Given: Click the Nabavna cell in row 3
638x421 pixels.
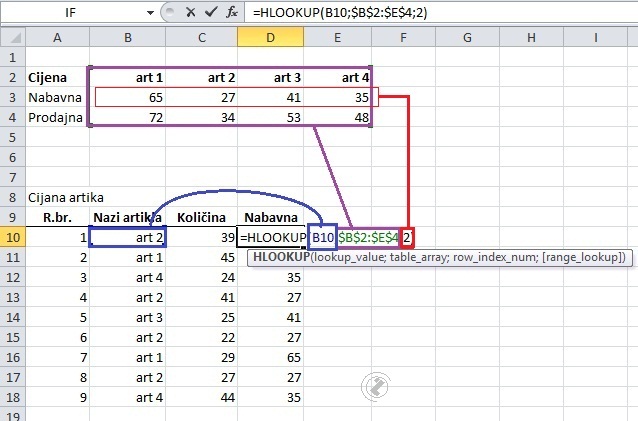Looking at the screenshot, I should 56,97.
